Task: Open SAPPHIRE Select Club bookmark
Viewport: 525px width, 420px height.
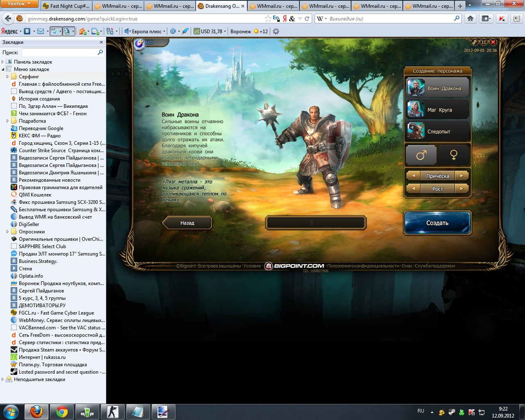Action: (x=39, y=247)
